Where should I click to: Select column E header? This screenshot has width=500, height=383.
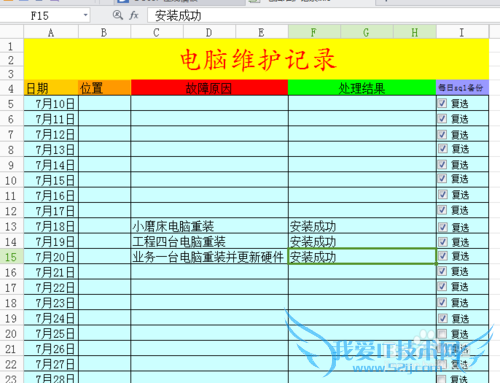pos(262,32)
